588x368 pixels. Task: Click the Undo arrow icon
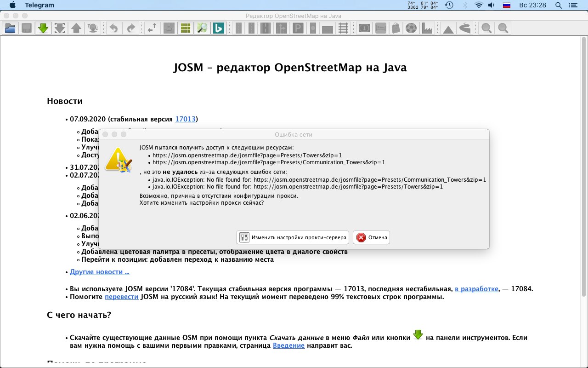coord(114,28)
